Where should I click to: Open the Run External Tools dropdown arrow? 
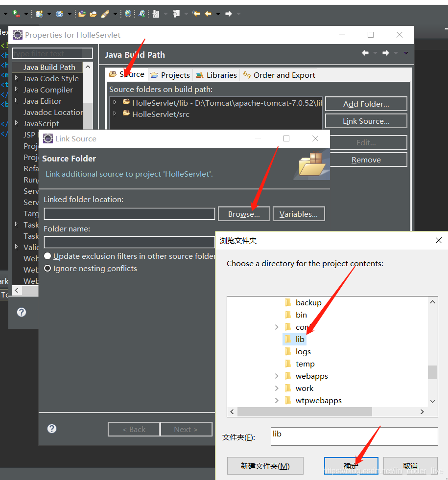click(x=26, y=14)
